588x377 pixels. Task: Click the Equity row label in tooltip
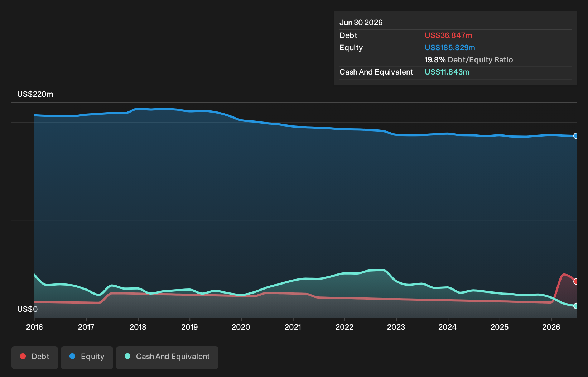(351, 48)
